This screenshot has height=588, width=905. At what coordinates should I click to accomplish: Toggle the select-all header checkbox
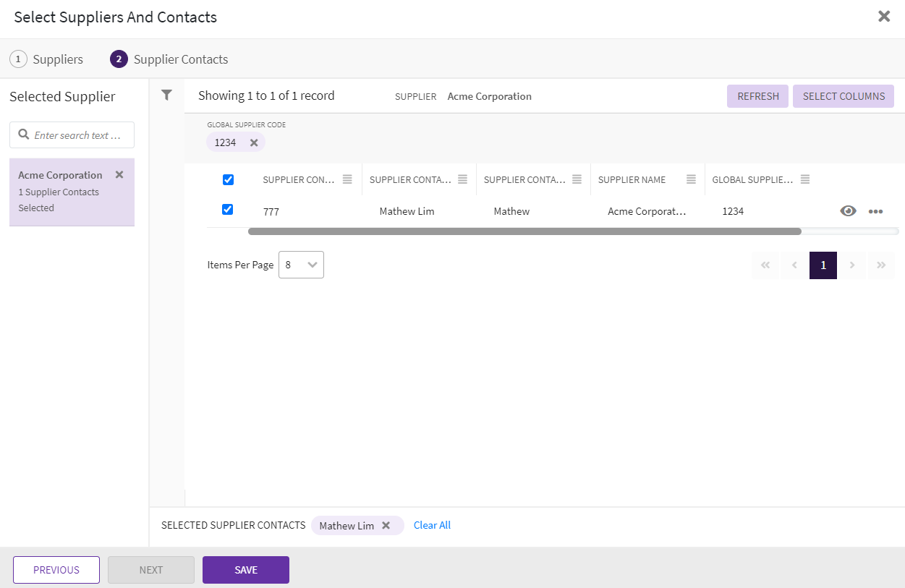click(228, 179)
